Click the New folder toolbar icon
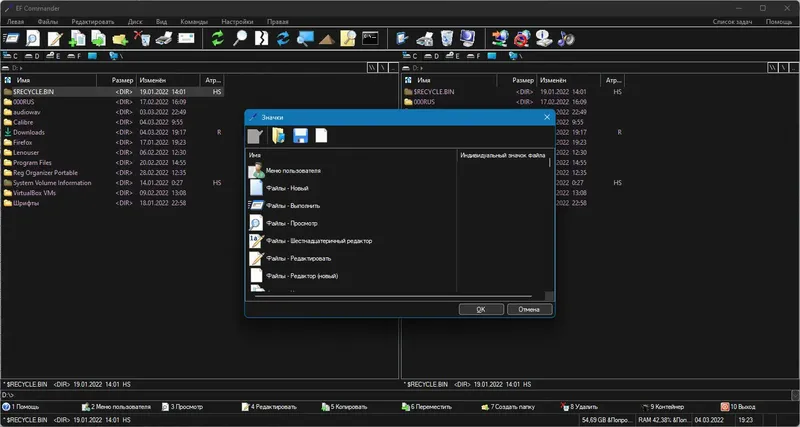 (120, 39)
